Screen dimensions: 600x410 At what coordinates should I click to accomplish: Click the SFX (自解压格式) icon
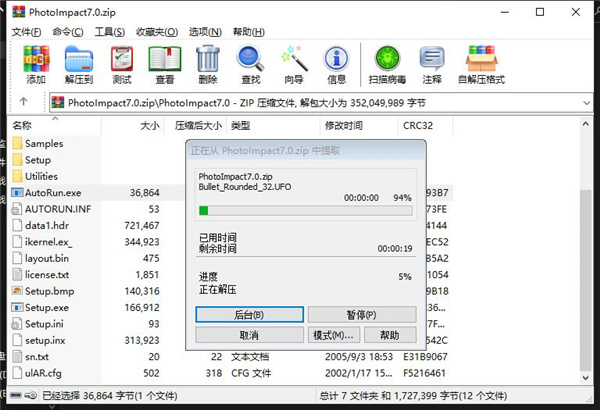(481, 59)
